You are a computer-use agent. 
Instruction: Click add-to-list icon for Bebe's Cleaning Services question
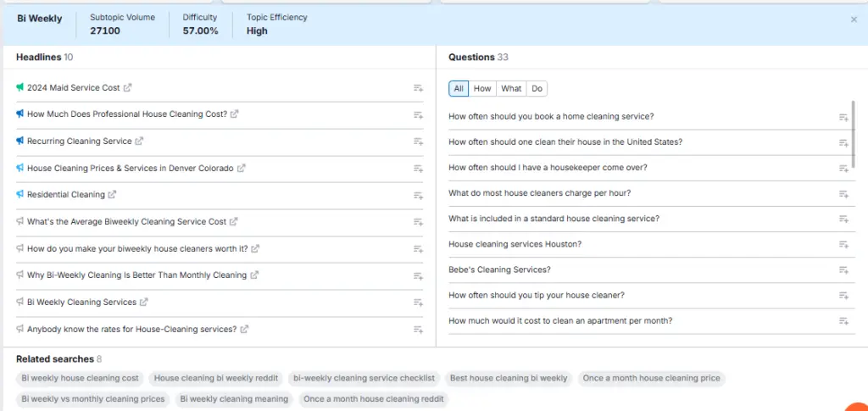pos(843,270)
